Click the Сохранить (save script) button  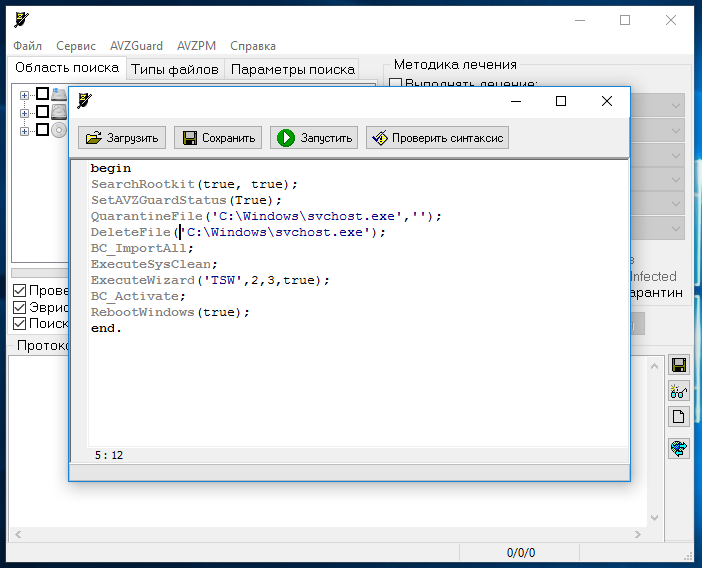(x=218, y=138)
